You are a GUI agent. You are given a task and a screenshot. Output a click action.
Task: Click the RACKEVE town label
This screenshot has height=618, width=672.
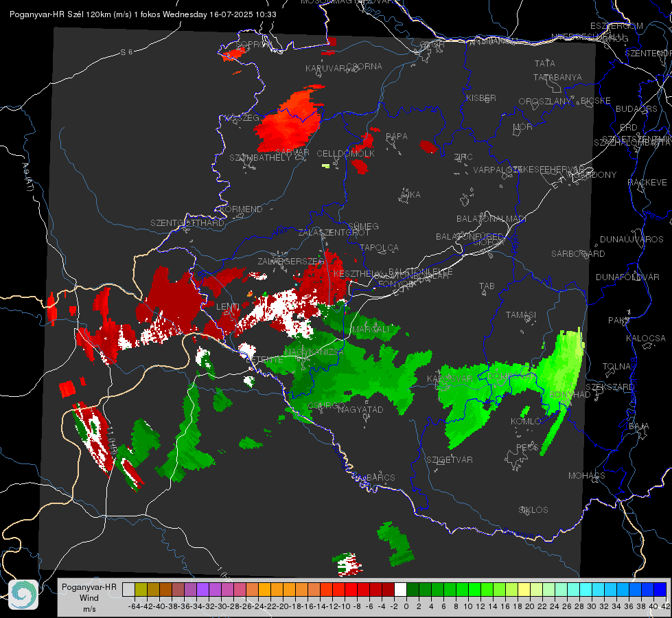[647, 182]
